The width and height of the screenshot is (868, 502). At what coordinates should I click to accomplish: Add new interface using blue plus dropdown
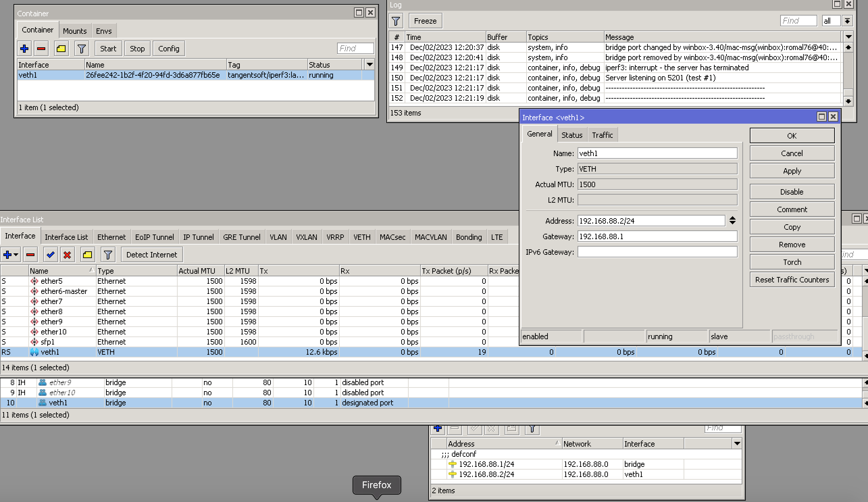[x=10, y=255]
